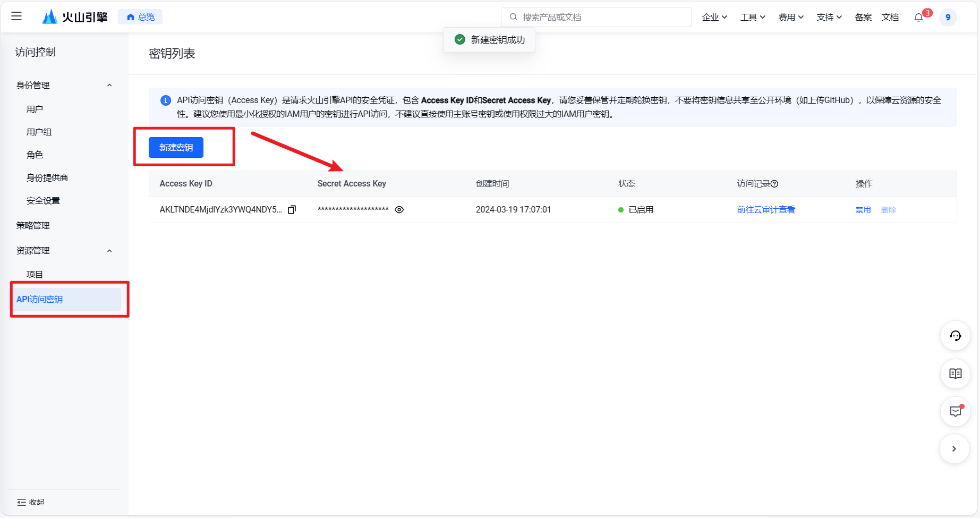Select 策略管理 in the sidebar
The height and width of the screenshot is (518, 980).
(33, 225)
